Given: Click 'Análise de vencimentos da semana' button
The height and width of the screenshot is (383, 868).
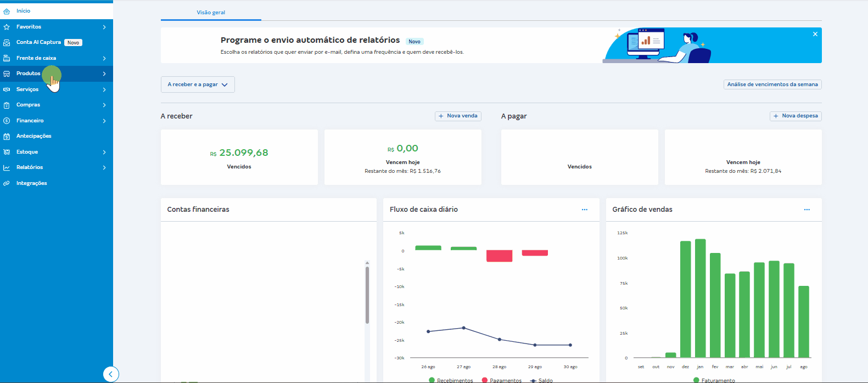Looking at the screenshot, I should click(x=772, y=85).
